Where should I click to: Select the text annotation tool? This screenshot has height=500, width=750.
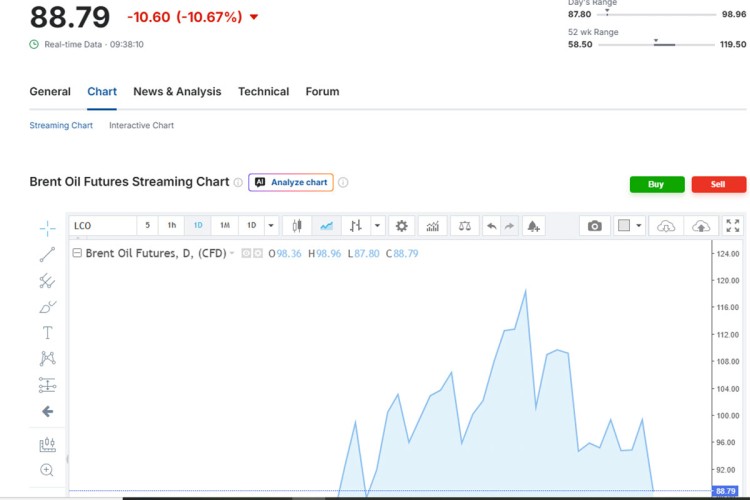pos(47,333)
